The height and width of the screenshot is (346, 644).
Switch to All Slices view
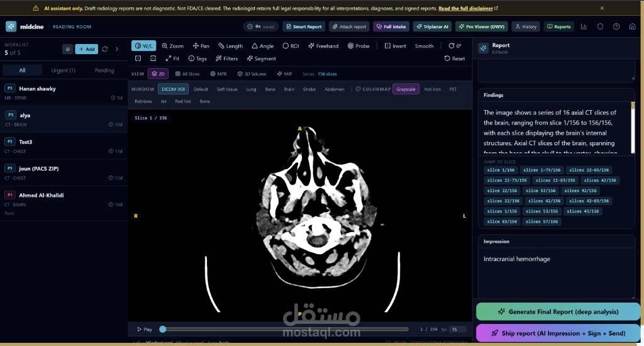point(187,74)
